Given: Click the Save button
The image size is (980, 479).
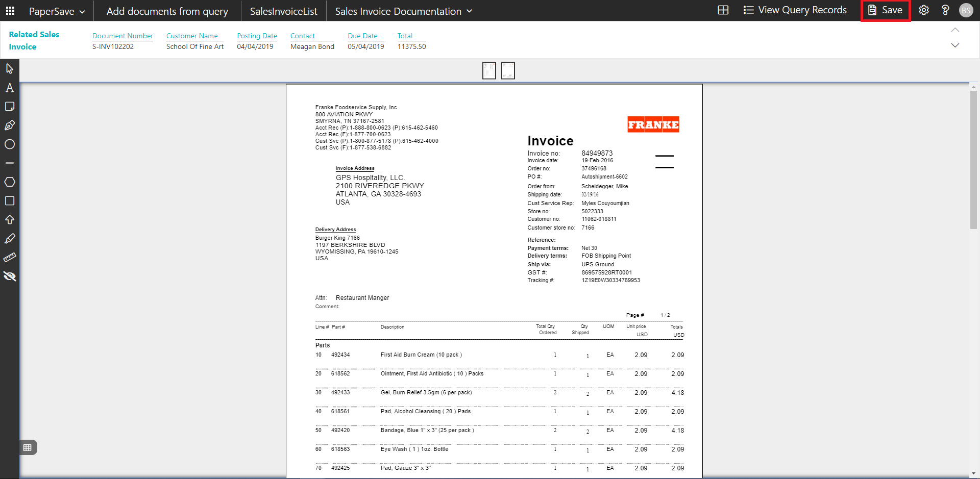Looking at the screenshot, I should point(886,10).
